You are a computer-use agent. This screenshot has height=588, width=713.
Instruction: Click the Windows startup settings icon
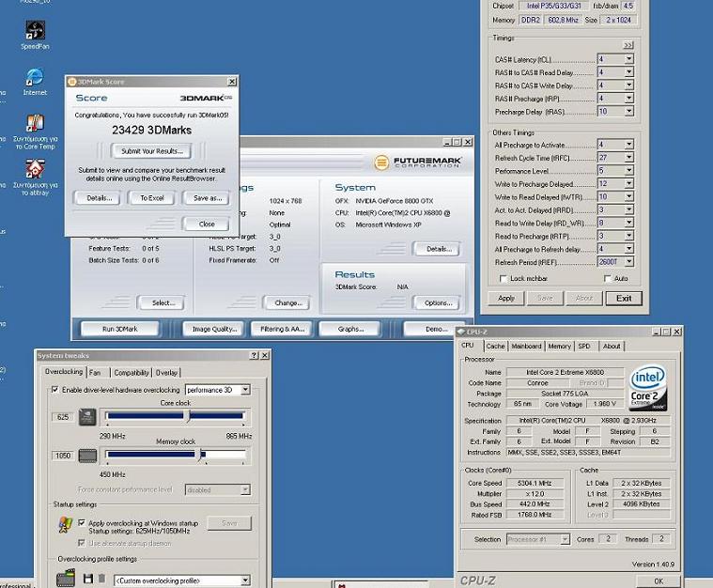tap(66, 524)
